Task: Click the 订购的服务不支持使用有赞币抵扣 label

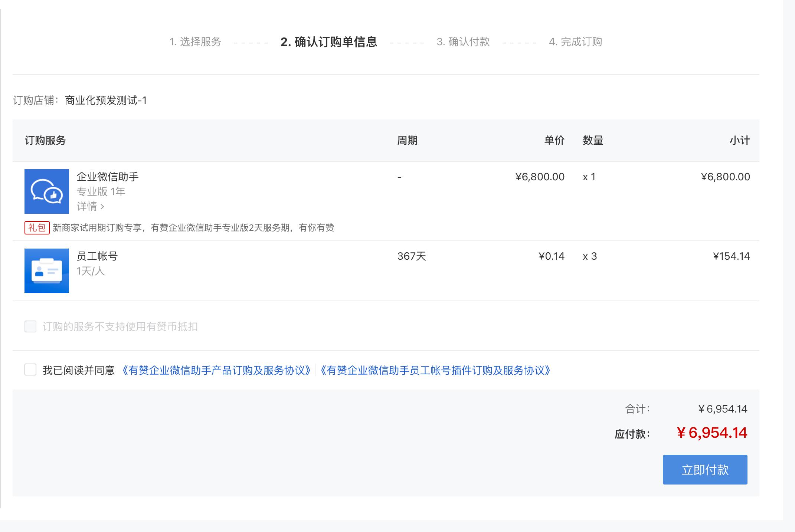Action: coord(120,327)
